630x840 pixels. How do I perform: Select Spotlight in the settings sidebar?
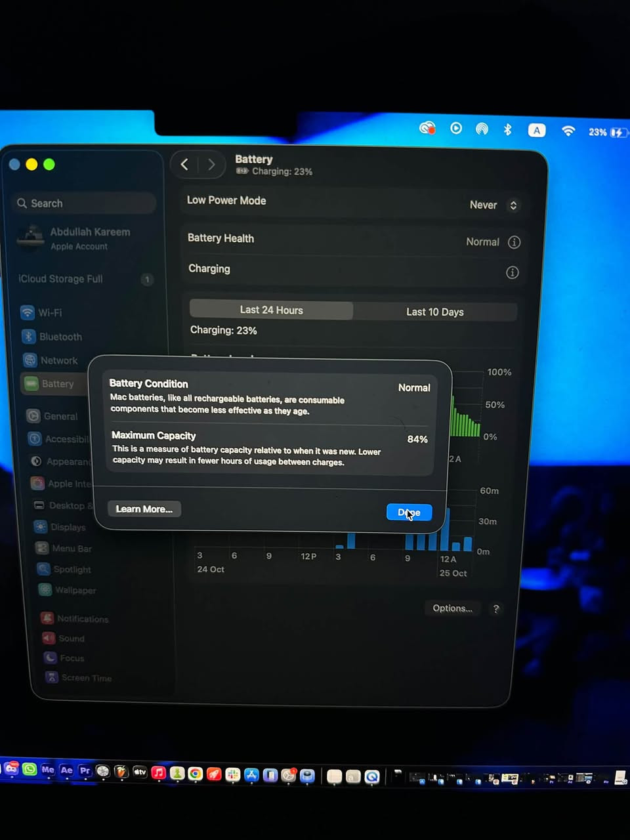point(64,570)
